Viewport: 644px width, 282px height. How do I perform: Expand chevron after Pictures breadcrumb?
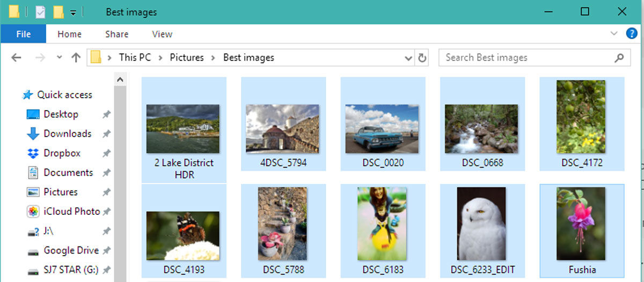tap(213, 57)
